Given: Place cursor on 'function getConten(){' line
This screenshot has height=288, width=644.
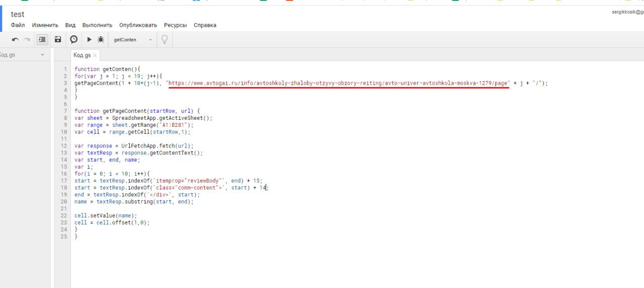Looking at the screenshot, I should point(107,69).
